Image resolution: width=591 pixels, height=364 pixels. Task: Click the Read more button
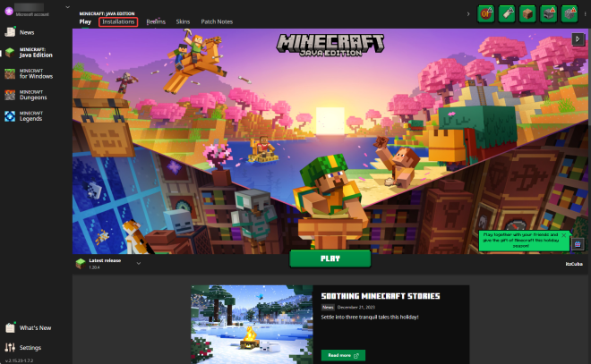click(343, 355)
